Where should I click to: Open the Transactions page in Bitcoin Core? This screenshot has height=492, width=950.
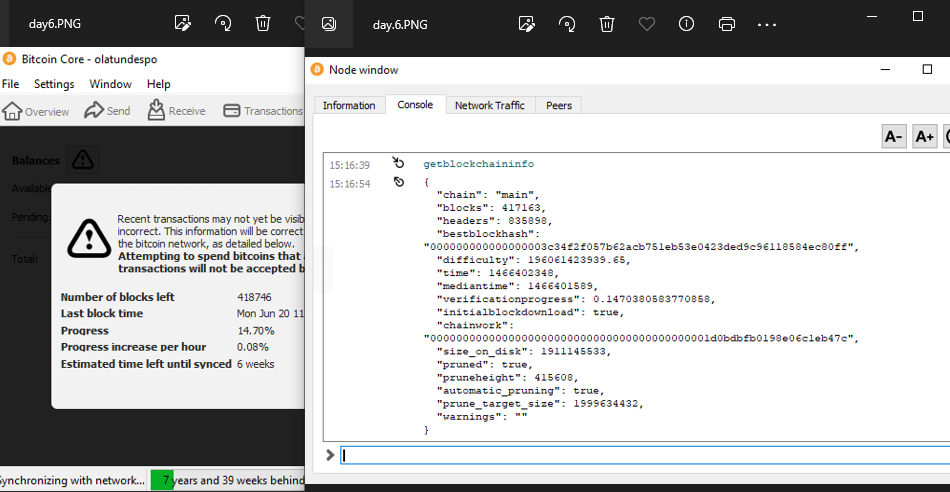pyautogui.click(x=263, y=111)
